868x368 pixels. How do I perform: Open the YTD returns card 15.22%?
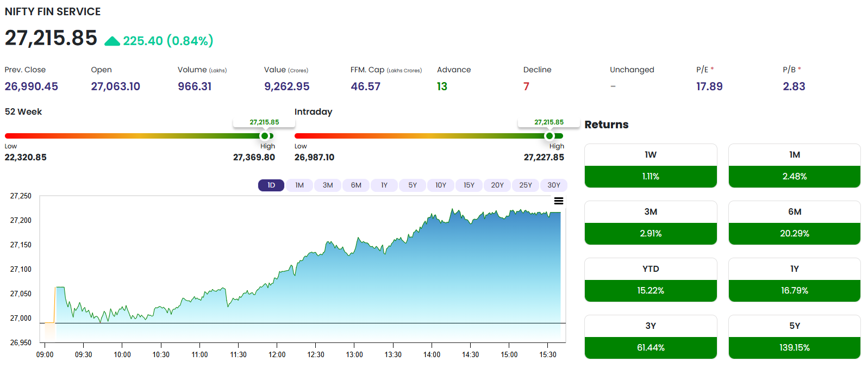(x=651, y=280)
